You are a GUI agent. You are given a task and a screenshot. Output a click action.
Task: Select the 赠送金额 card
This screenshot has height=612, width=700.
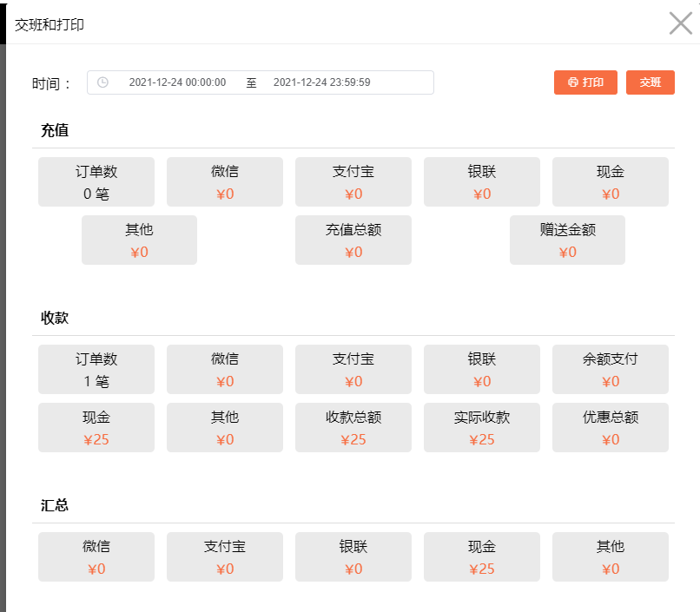pos(567,240)
